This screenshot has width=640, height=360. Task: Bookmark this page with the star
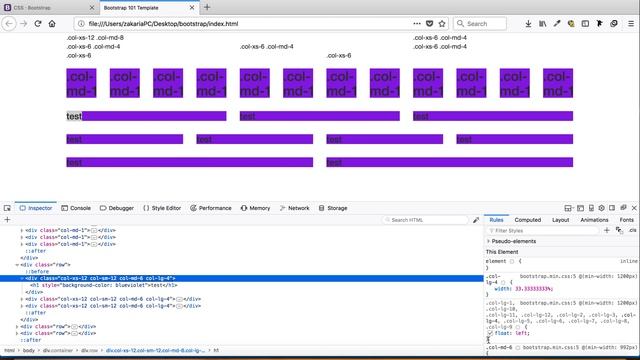click(x=442, y=24)
